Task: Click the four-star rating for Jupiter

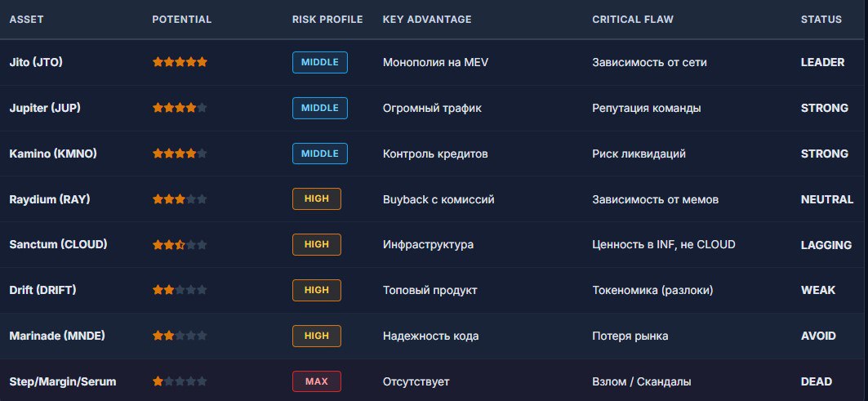Action: click(x=180, y=108)
